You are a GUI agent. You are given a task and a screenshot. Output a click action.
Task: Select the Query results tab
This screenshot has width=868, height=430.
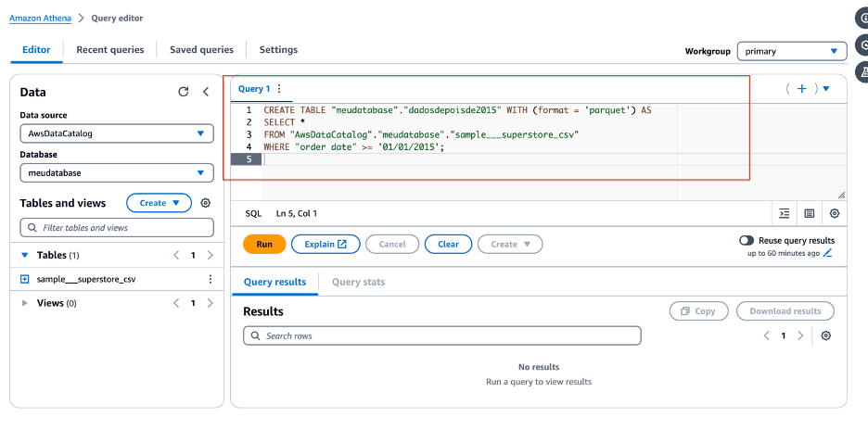coord(274,282)
